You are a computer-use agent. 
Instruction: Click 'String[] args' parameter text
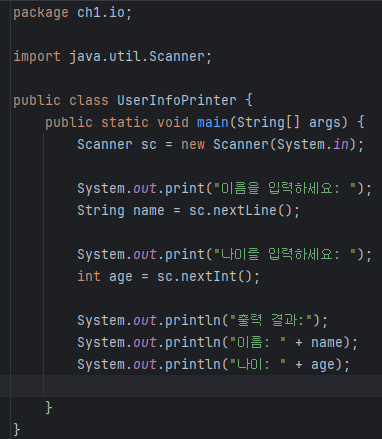pyautogui.click(x=289, y=123)
